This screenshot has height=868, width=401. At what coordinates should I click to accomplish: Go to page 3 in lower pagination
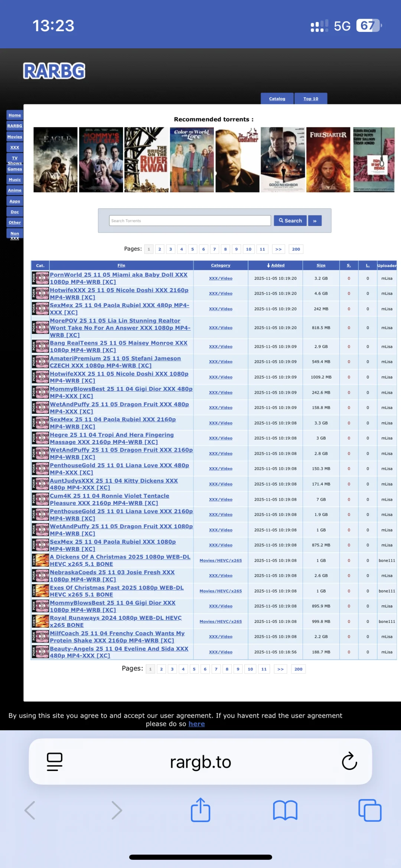[172, 669]
